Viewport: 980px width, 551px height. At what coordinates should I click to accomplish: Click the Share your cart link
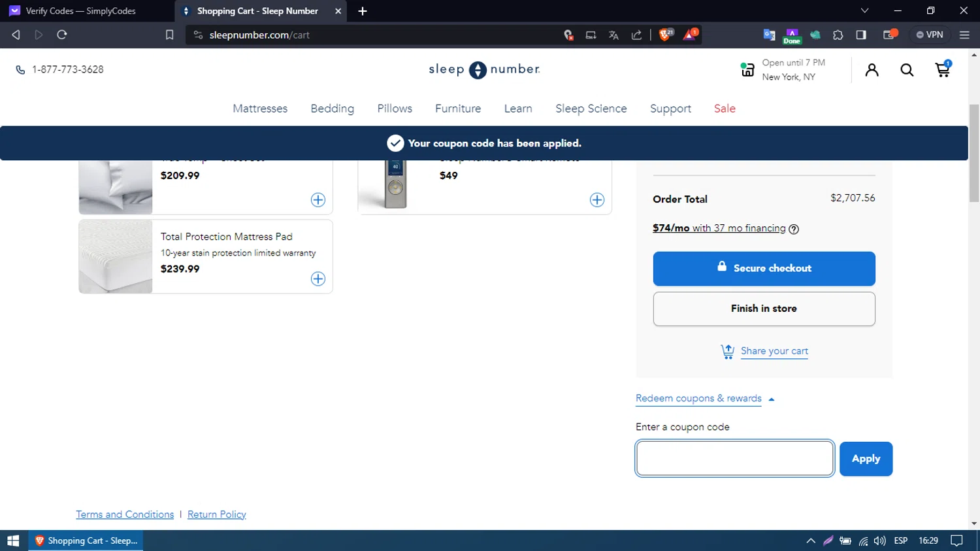tap(774, 352)
